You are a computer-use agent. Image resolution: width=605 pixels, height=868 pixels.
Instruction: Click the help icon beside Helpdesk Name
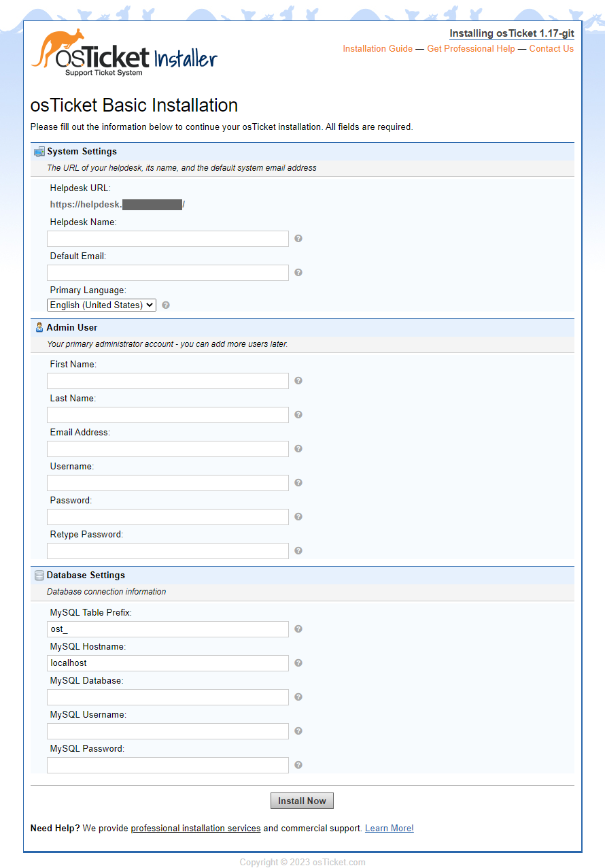tap(298, 239)
